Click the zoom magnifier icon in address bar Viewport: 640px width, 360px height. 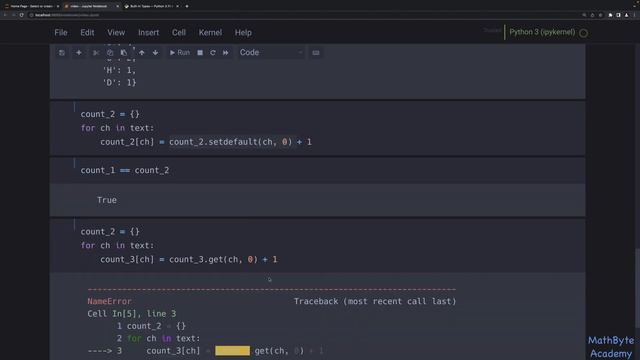coord(584,15)
